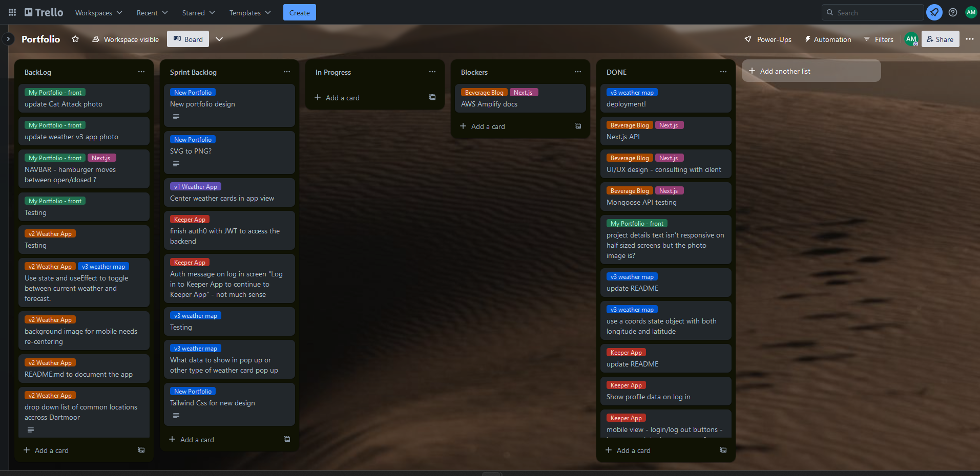Open the Recent dropdown
This screenshot has width=980, height=476.
(152, 12)
